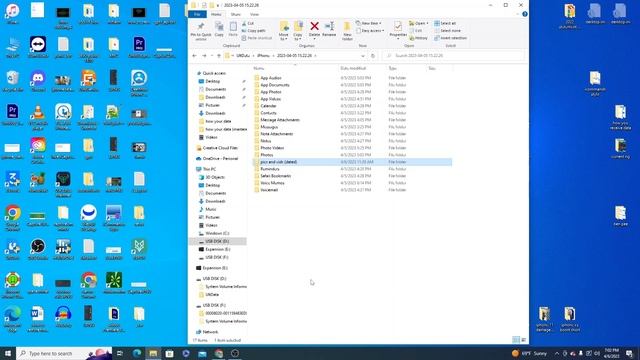
Task: Open History in the ribbon
Action: coord(418,38)
